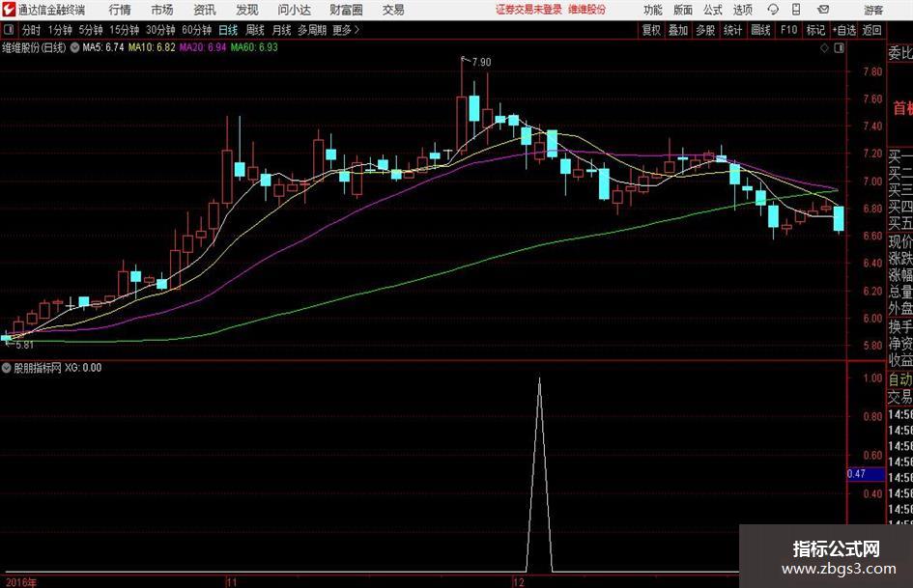Screen dimensions: 913x588
Task: Open the mobile phone icon in title bar
Action: point(796,10)
